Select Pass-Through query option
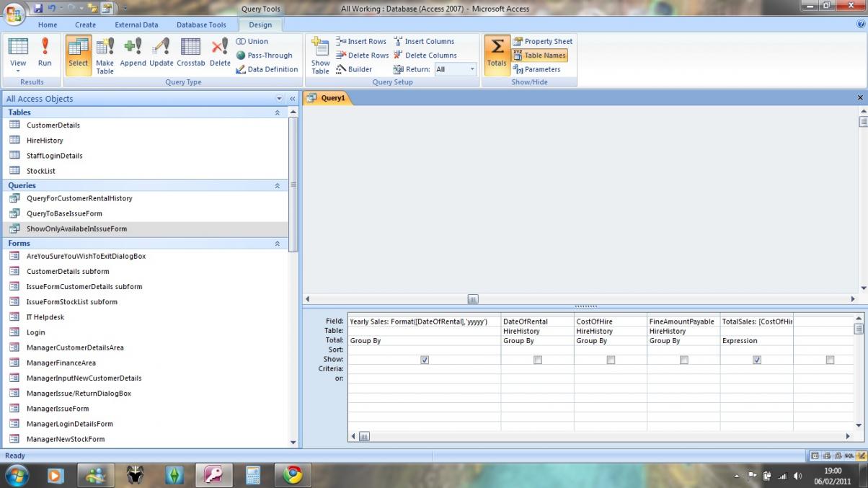 265,56
